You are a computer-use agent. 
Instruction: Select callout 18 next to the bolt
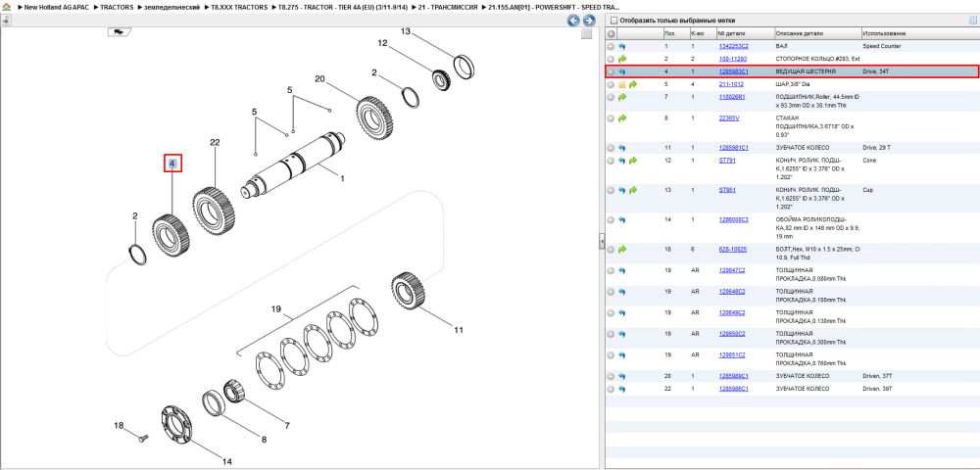tap(119, 426)
